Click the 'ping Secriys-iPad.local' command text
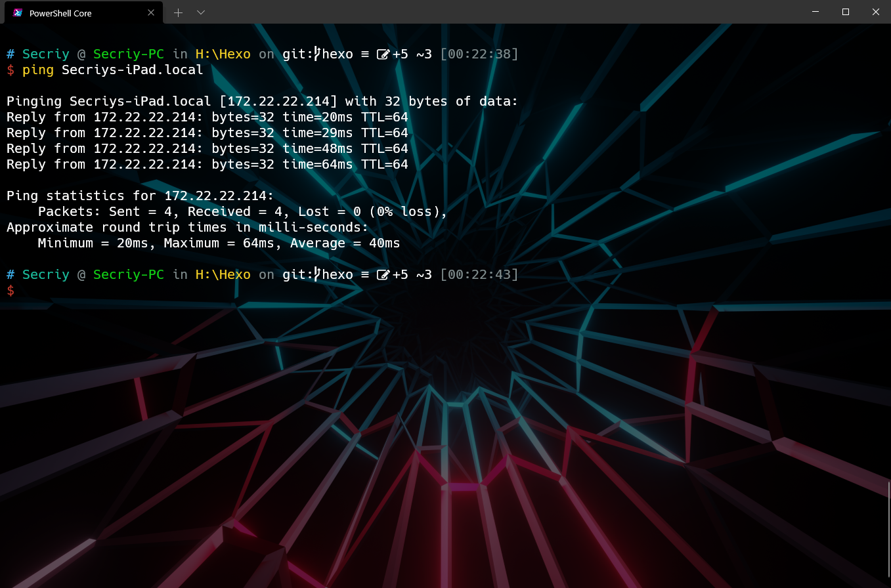Image resolution: width=891 pixels, height=588 pixels. [113, 70]
